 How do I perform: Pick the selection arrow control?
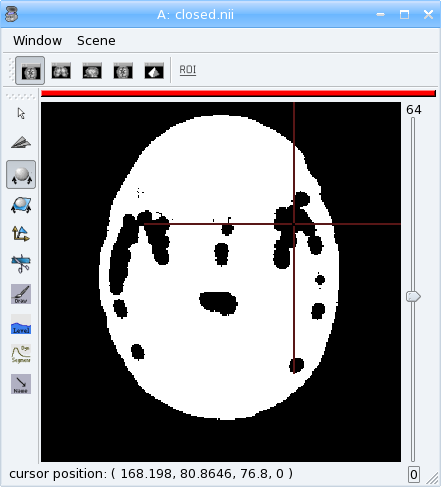click(x=21, y=113)
